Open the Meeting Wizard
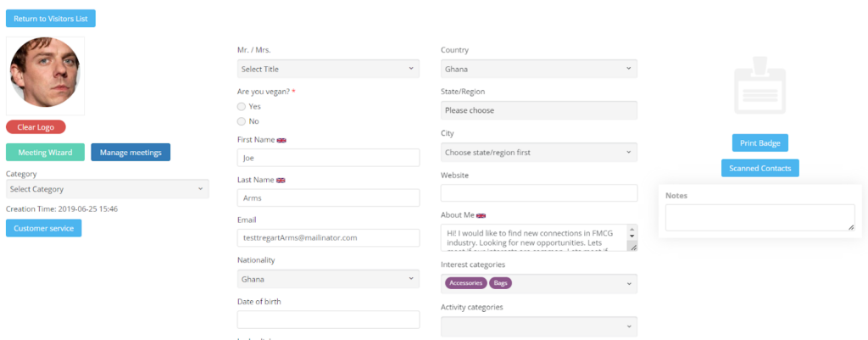The image size is (868, 340). (46, 153)
